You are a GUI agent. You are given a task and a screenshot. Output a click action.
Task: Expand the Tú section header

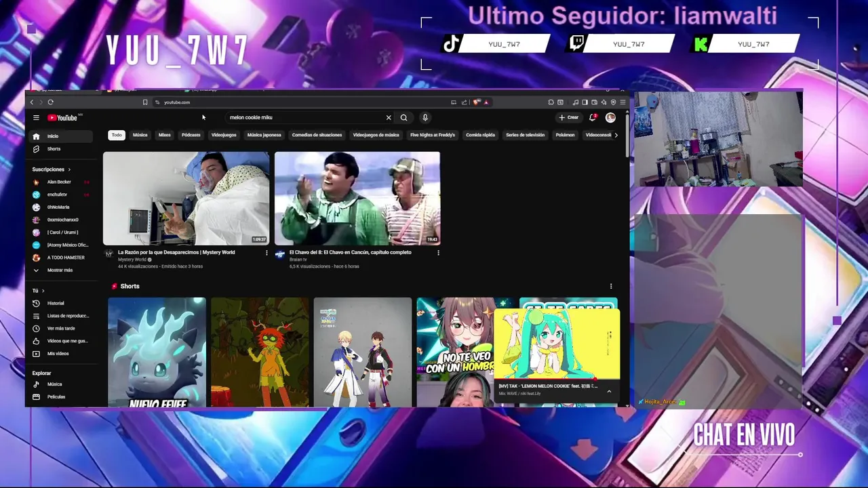38,291
